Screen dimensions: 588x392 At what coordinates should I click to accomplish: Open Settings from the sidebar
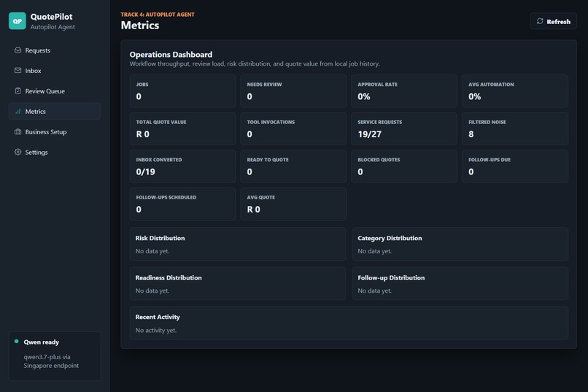click(x=55, y=152)
